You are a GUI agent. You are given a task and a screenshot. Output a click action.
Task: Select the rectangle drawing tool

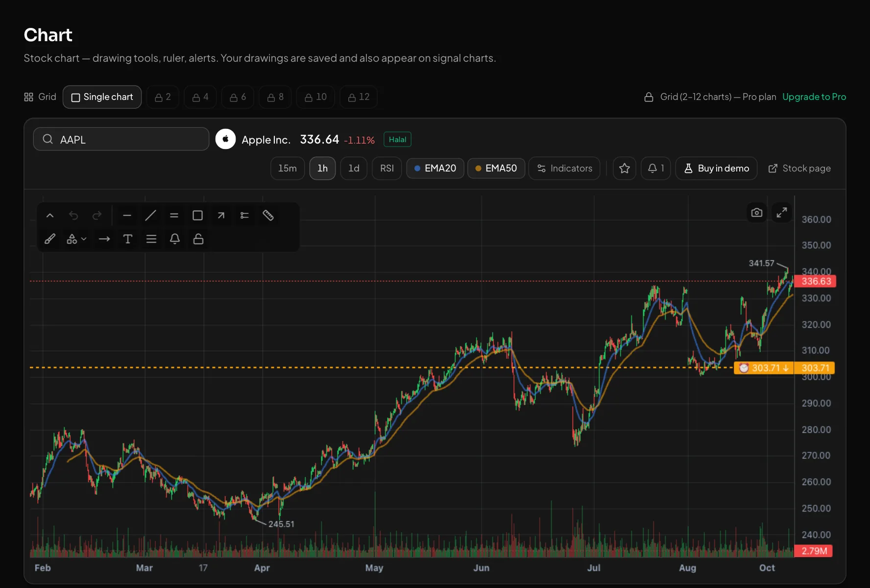(197, 216)
